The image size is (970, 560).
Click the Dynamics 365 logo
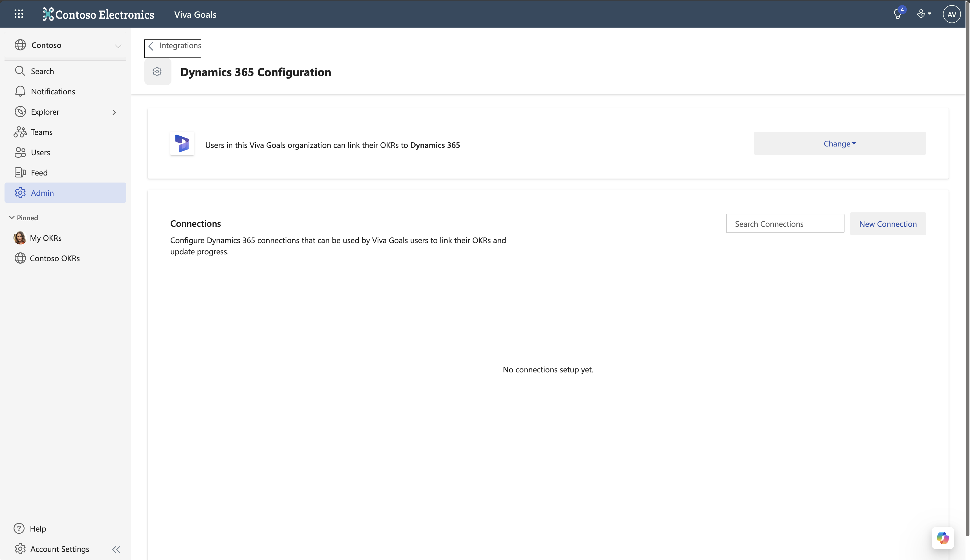tap(182, 143)
